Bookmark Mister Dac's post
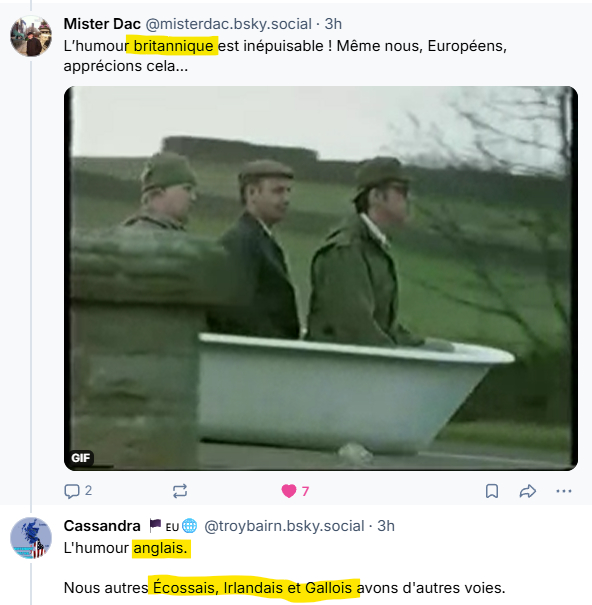The image size is (592, 605). click(x=492, y=491)
